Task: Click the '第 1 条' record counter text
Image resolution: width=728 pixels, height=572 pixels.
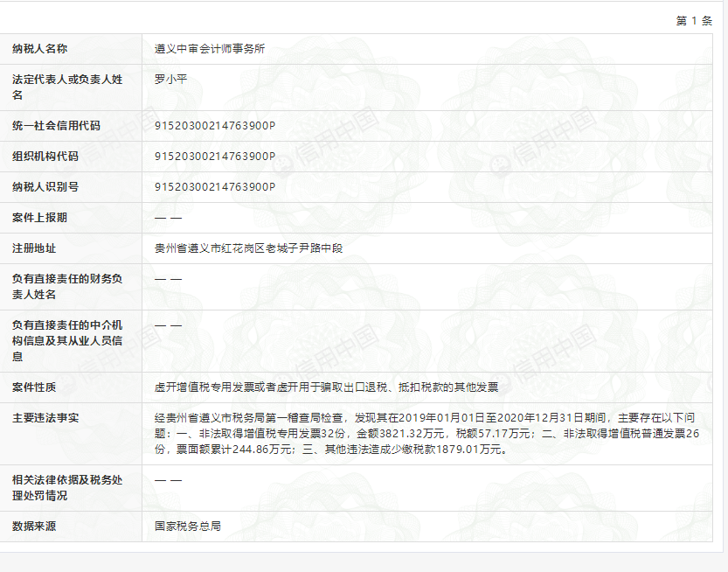Action: 694,21
